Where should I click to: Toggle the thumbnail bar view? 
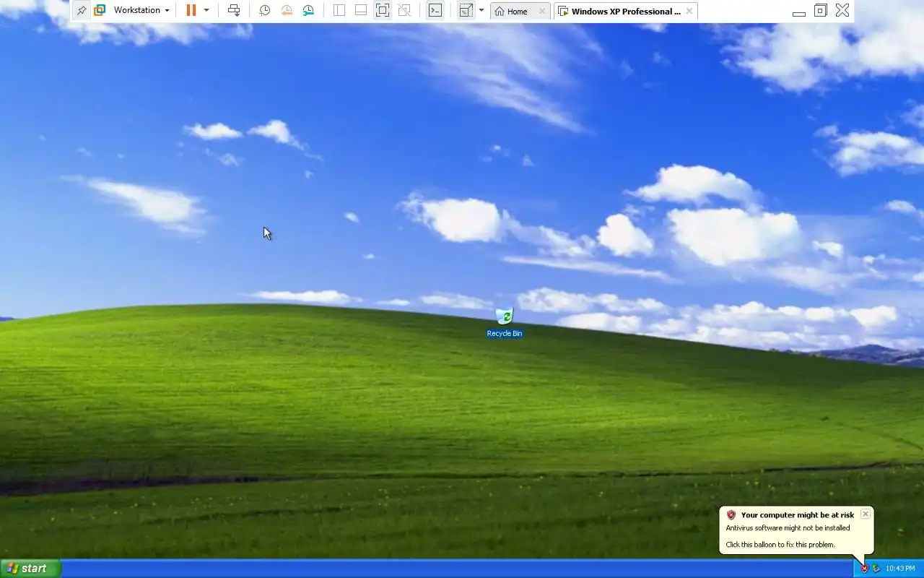(x=361, y=10)
